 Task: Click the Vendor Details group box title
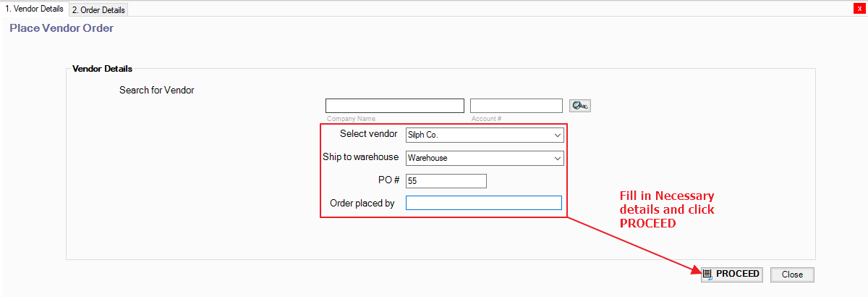tap(103, 69)
